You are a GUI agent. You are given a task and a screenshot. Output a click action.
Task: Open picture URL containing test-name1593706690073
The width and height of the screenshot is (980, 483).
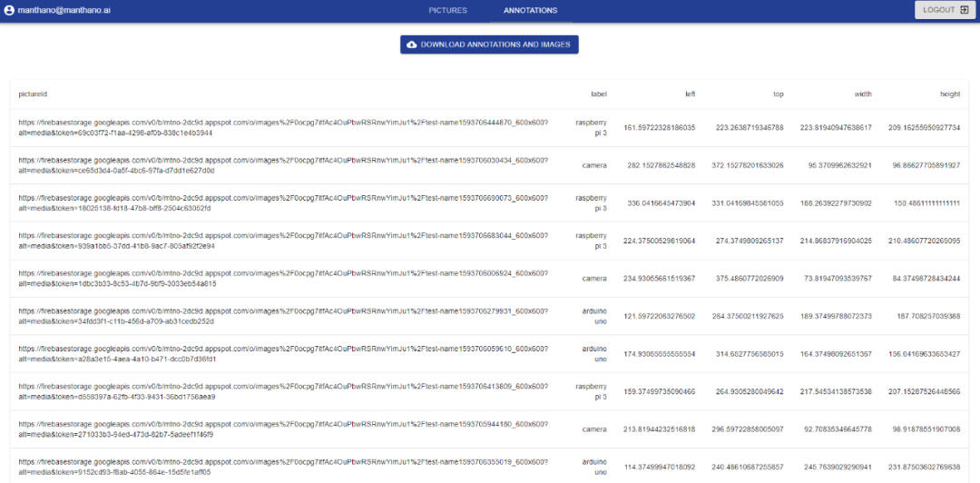[284, 203]
